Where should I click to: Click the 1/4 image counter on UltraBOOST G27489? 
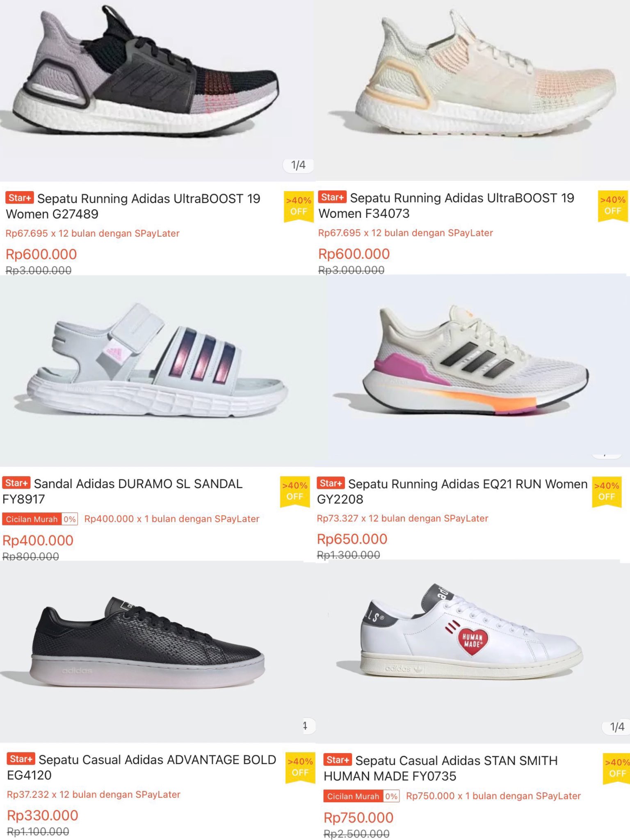click(x=298, y=165)
